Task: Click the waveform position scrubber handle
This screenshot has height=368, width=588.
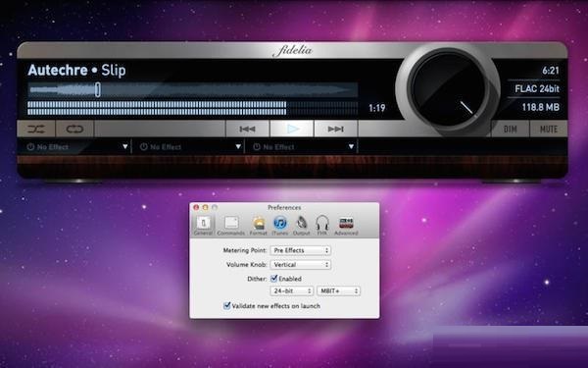Action: (x=97, y=89)
